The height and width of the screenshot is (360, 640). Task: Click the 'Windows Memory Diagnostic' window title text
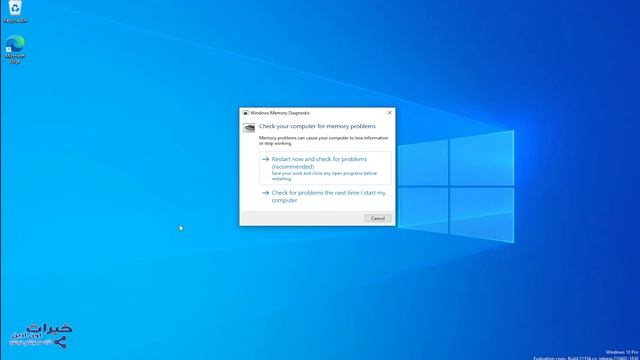pyautogui.click(x=280, y=113)
